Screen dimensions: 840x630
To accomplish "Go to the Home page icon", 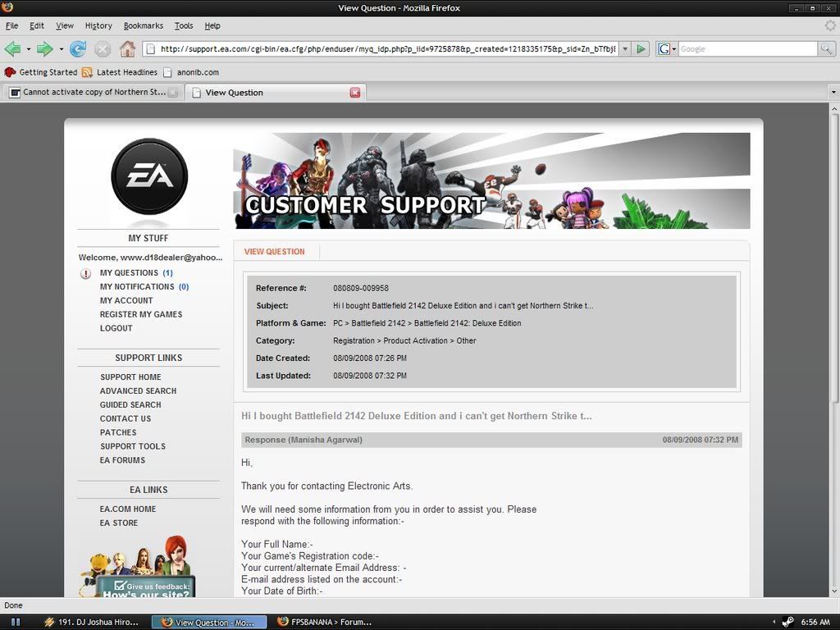I will pyautogui.click(x=127, y=48).
